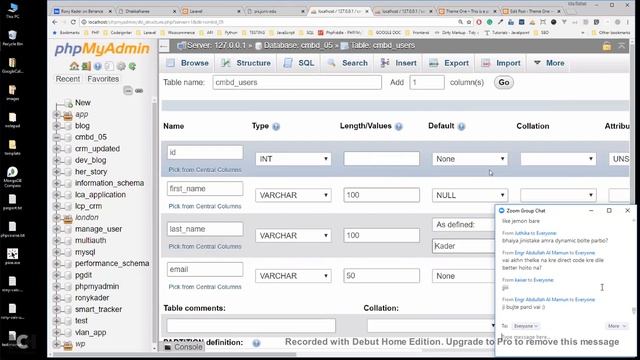Click bookmark star in address bar

coord(469,22)
